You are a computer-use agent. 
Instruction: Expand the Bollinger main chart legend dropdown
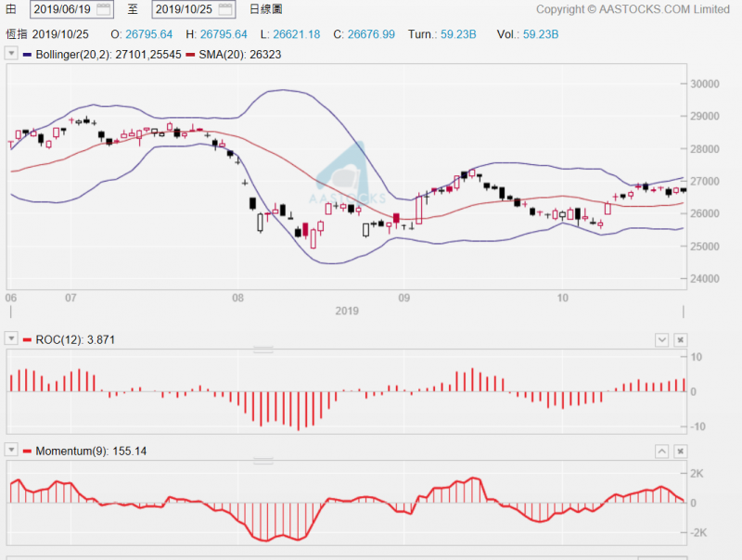11,55
